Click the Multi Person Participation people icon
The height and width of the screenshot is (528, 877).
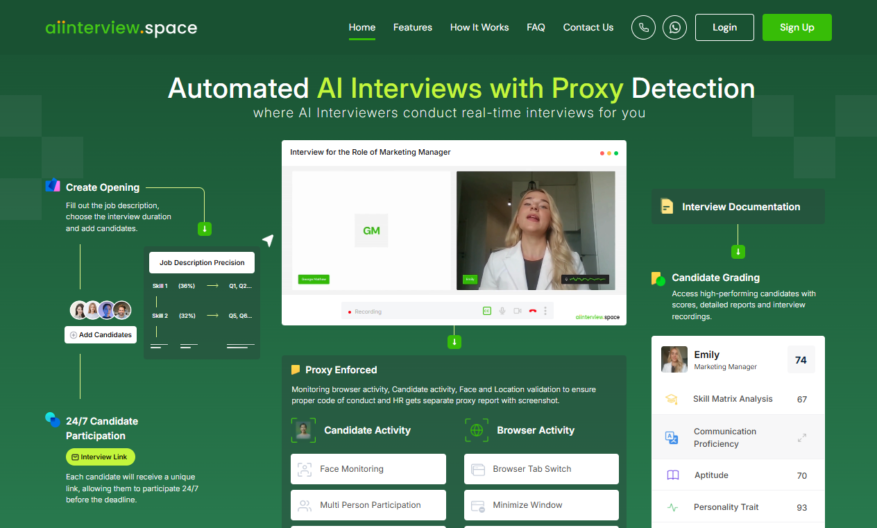pyautogui.click(x=304, y=506)
